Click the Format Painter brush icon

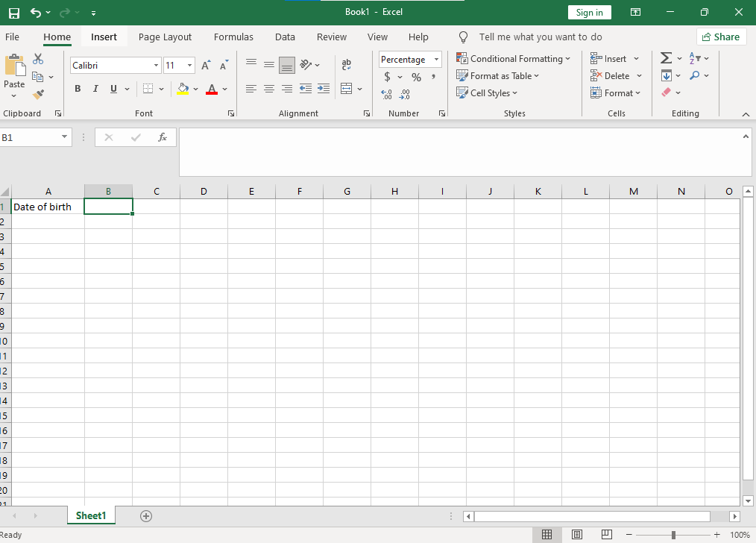[38, 94]
